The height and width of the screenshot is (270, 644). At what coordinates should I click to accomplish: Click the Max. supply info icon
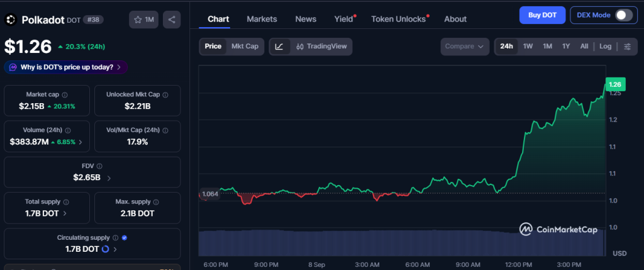point(156,202)
